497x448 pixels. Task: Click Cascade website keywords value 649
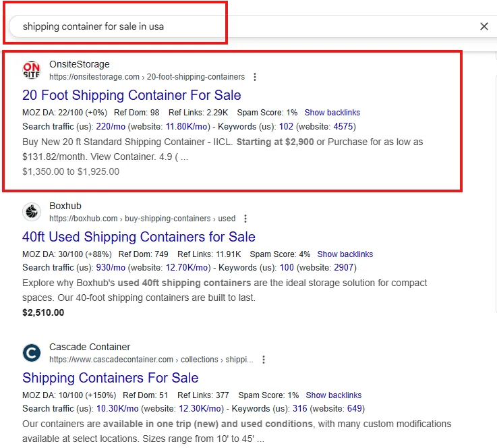point(355,409)
